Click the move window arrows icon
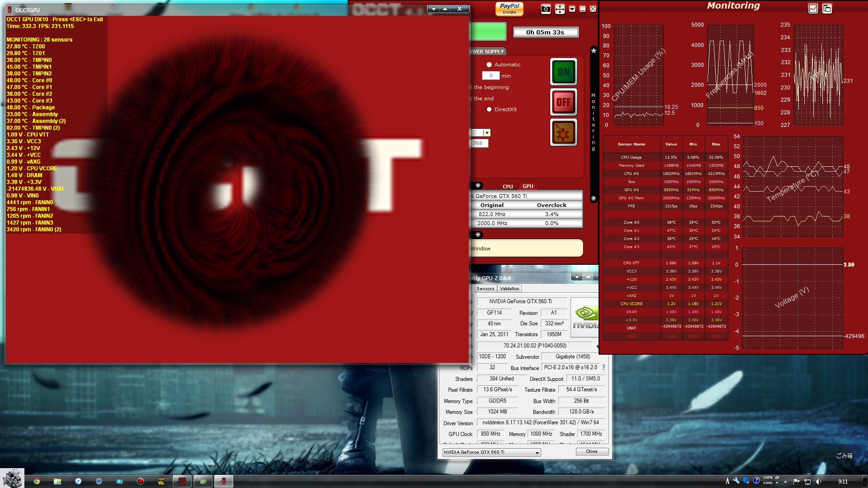868x488 pixels. coord(560,9)
